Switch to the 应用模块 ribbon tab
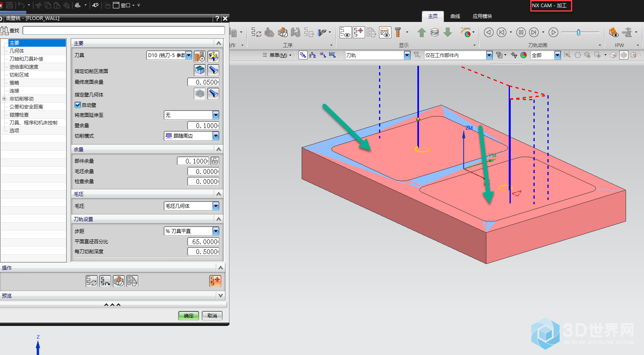This screenshot has width=644, height=355. (x=482, y=16)
